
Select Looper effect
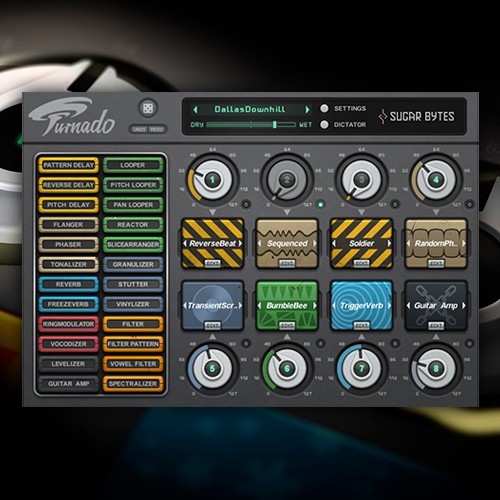[133, 165]
